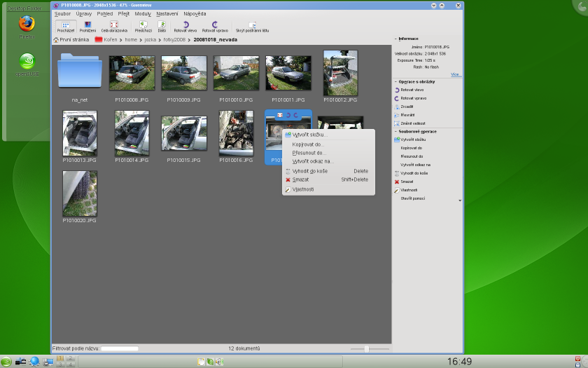Click sidebar Vlastnosti

(x=406, y=190)
